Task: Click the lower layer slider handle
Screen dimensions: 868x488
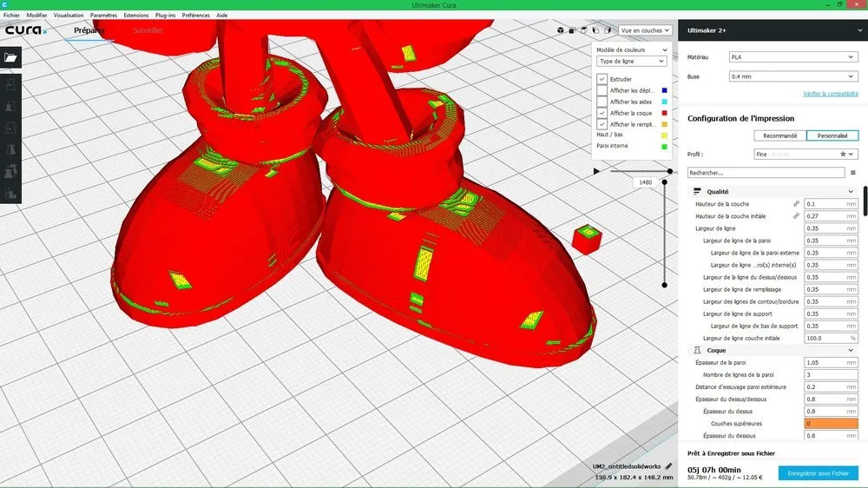Action: (665, 285)
